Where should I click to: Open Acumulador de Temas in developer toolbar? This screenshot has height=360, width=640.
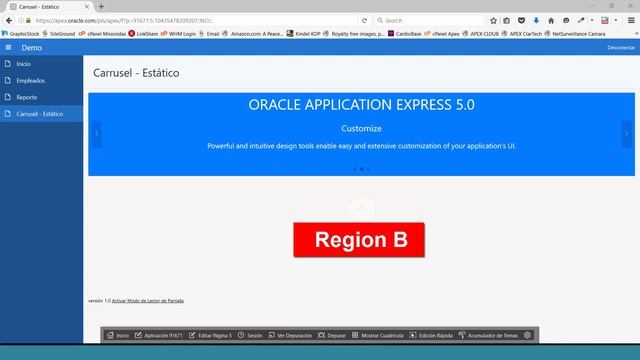[x=488, y=335]
